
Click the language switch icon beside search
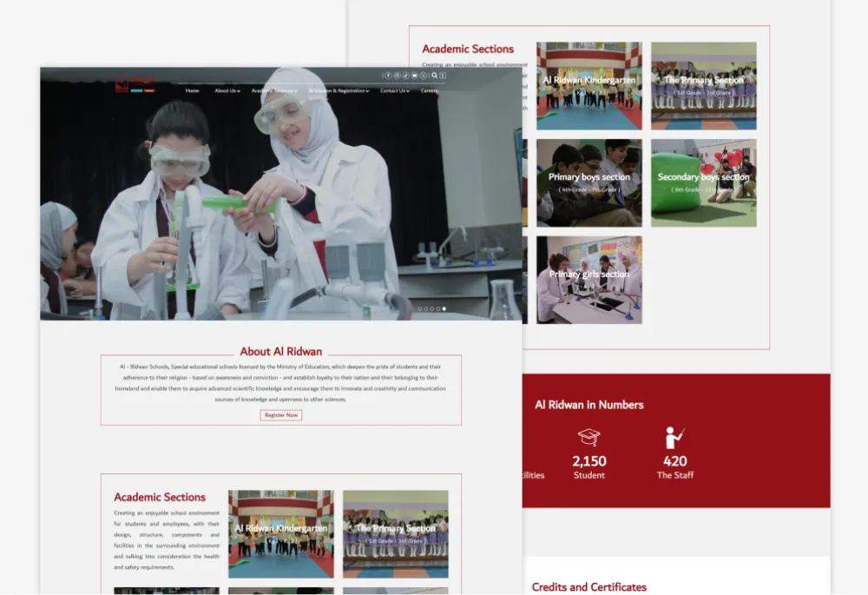click(x=443, y=76)
